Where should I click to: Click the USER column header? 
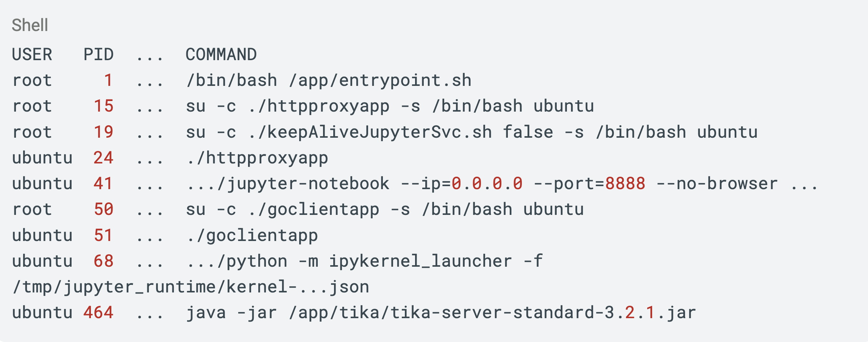click(32, 54)
